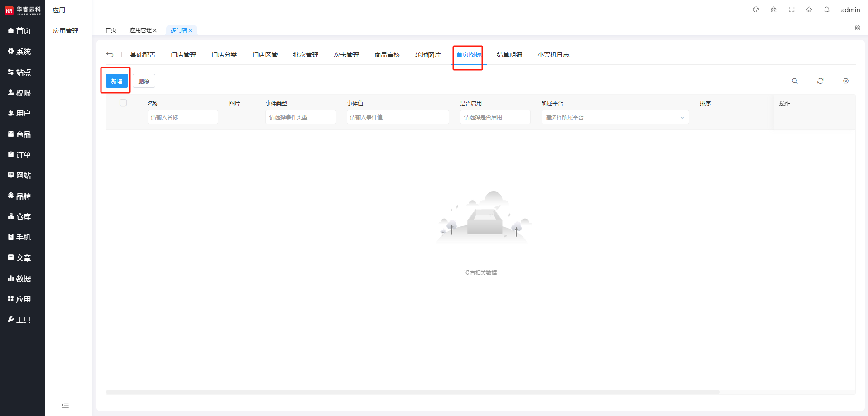The width and height of the screenshot is (868, 416).
Task: Open table column settings gear icon
Action: coord(846,81)
